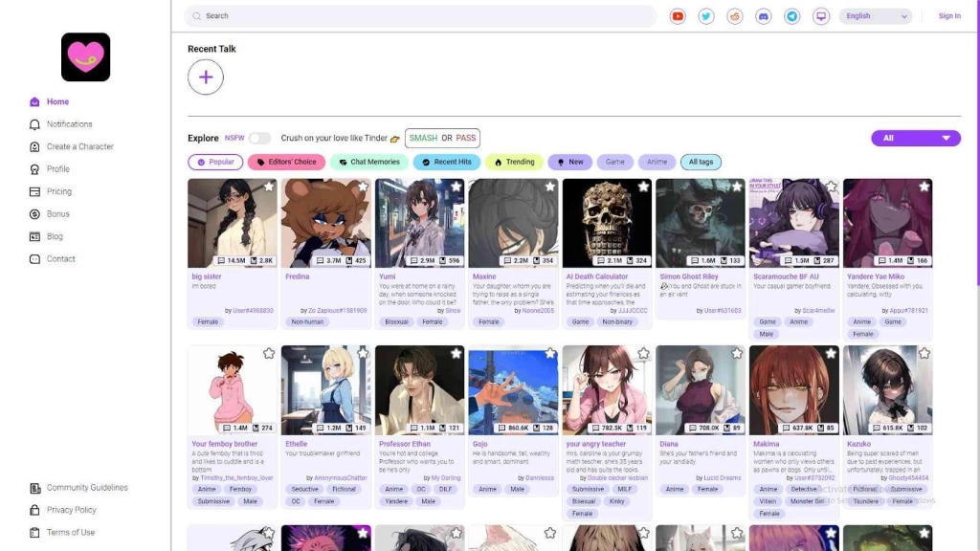Open the YouTube channel icon
The height and width of the screenshot is (551, 980).
[x=678, y=16]
